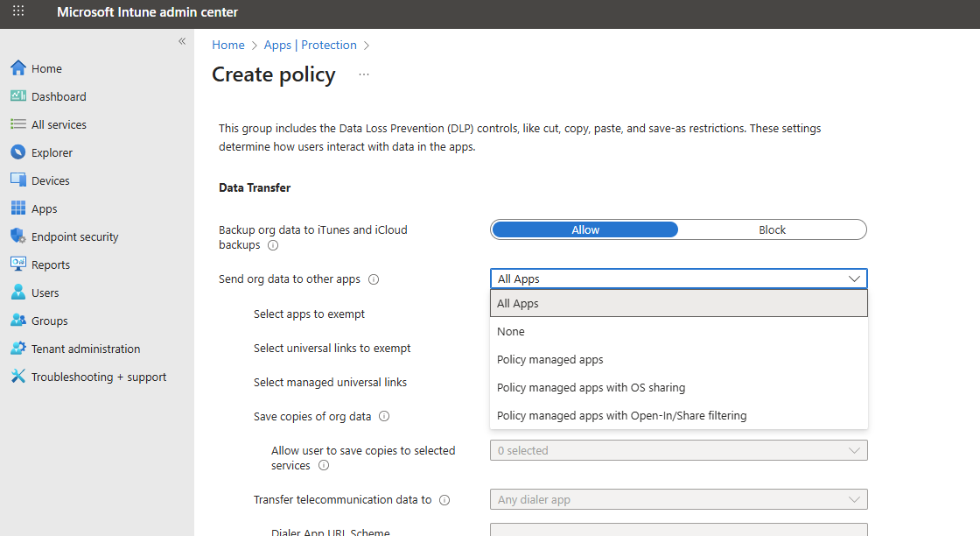Screen dimensions: 980x536
Task: Click the Select apps to exempt label
Action: (309, 314)
